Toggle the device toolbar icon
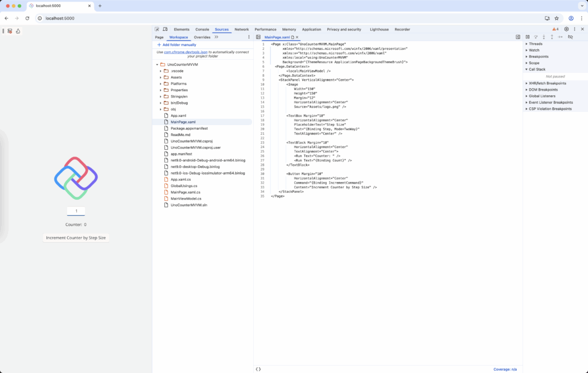The height and width of the screenshot is (373, 588). pos(165,29)
